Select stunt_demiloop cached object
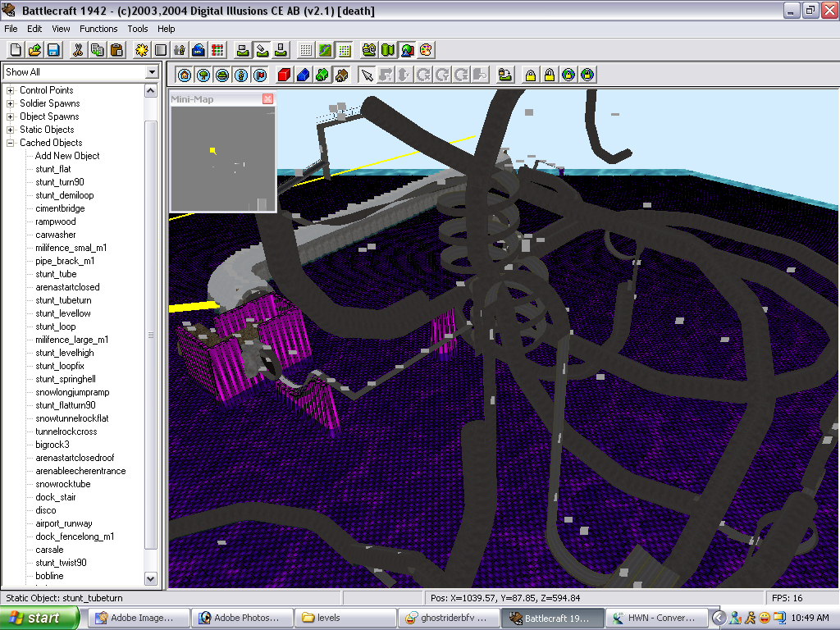 (x=64, y=195)
